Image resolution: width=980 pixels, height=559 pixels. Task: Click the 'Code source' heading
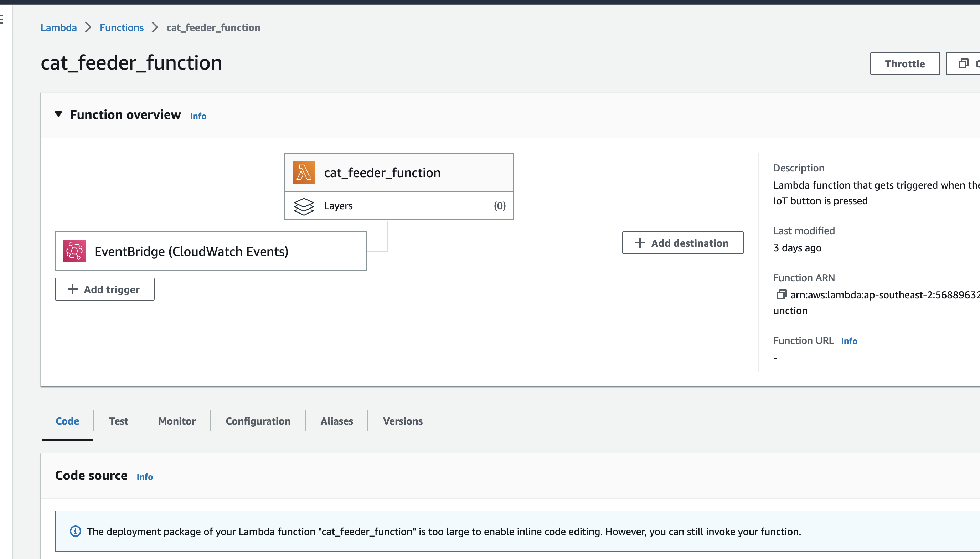click(91, 476)
